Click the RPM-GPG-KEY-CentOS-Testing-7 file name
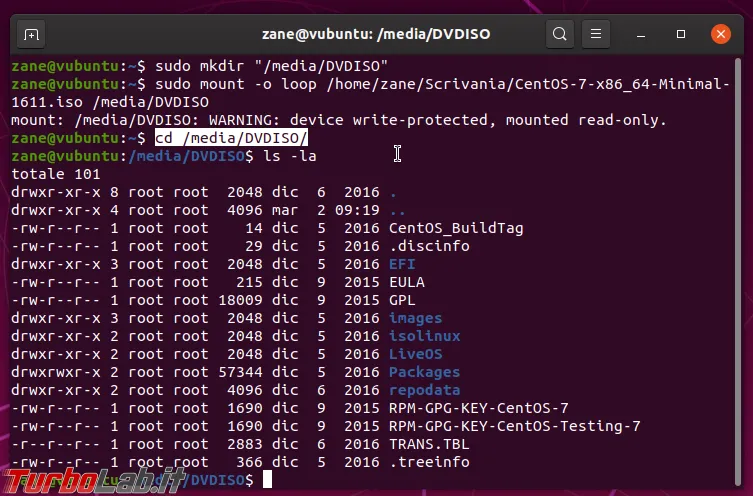 [x=515, y=426]
